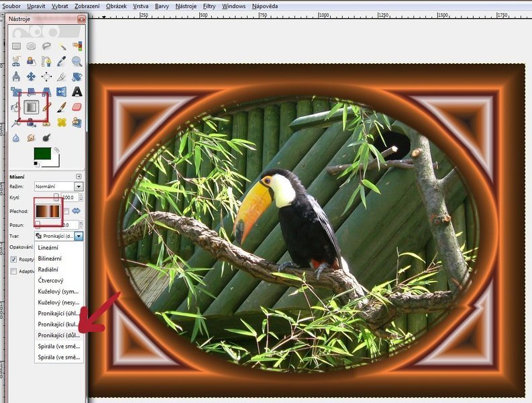Choose Kuželový (nesy... shape option
Image resolution: width=532 pixels, height=403 pixels.
tap(59, 302)
